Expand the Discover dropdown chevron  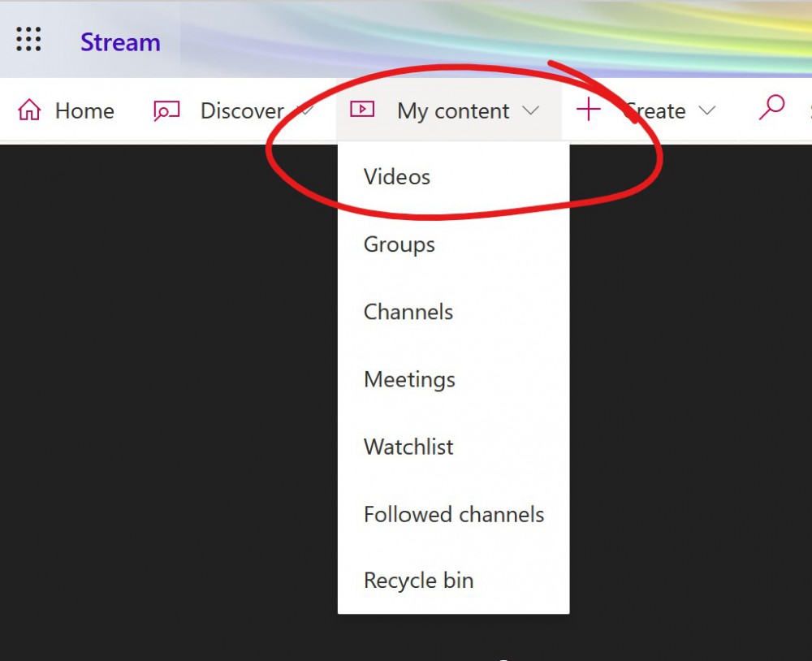(x=306, y=112)
